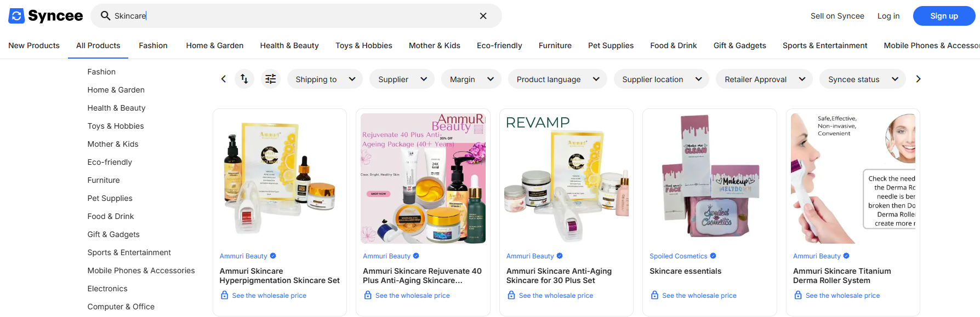Expand the Retailer Approval dropdown

point(764,79)
